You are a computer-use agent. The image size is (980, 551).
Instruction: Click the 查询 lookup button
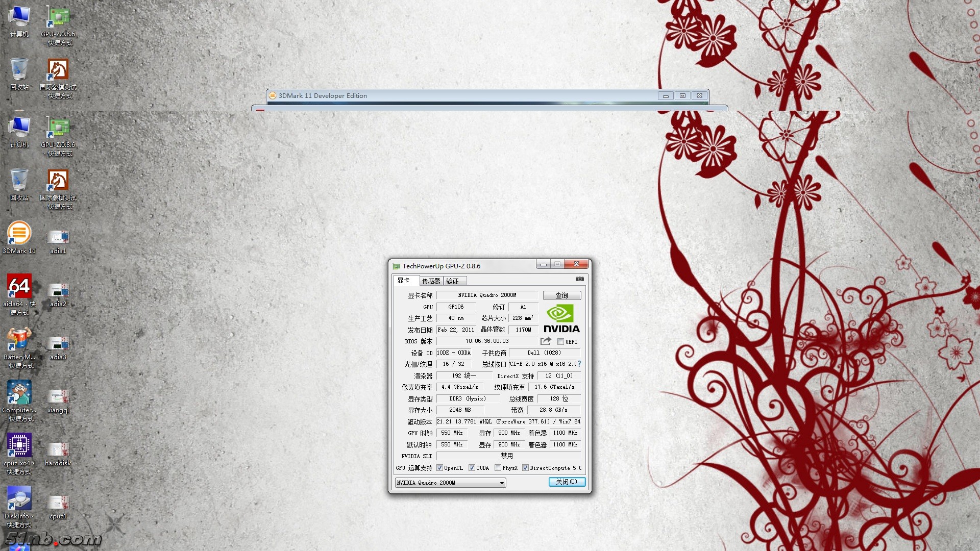[x=561, y=295]
